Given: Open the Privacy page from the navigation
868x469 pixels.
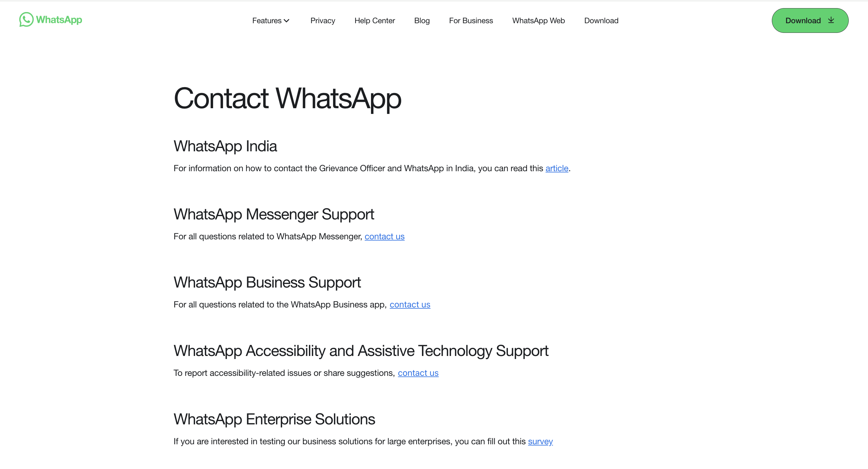Looking at the screenshot, I should tap(322, 20).
